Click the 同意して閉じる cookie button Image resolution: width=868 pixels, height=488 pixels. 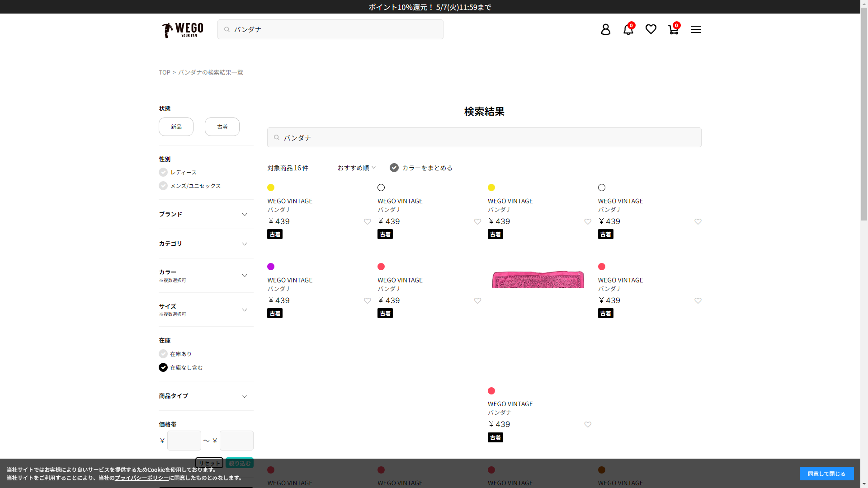[x=826, y=474]
